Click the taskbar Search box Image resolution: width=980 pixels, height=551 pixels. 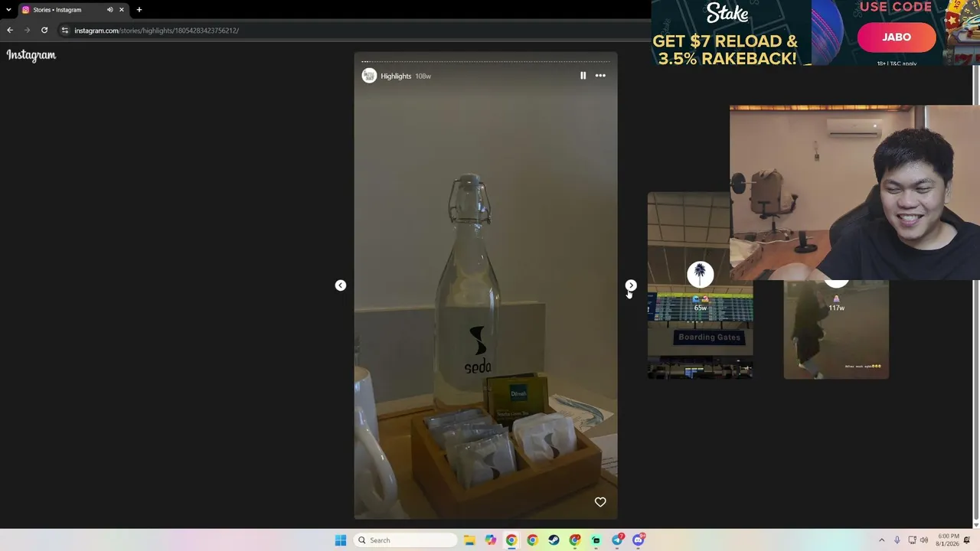(x=406, y=540)
